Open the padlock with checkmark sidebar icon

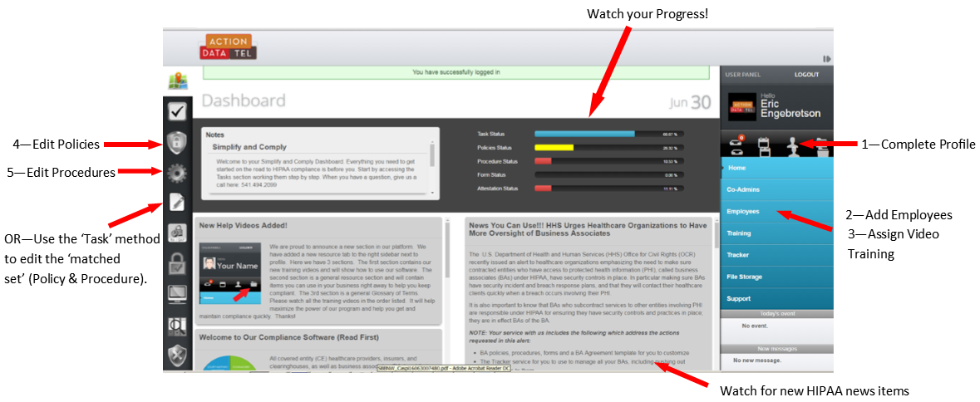click(x=178, y=265)
